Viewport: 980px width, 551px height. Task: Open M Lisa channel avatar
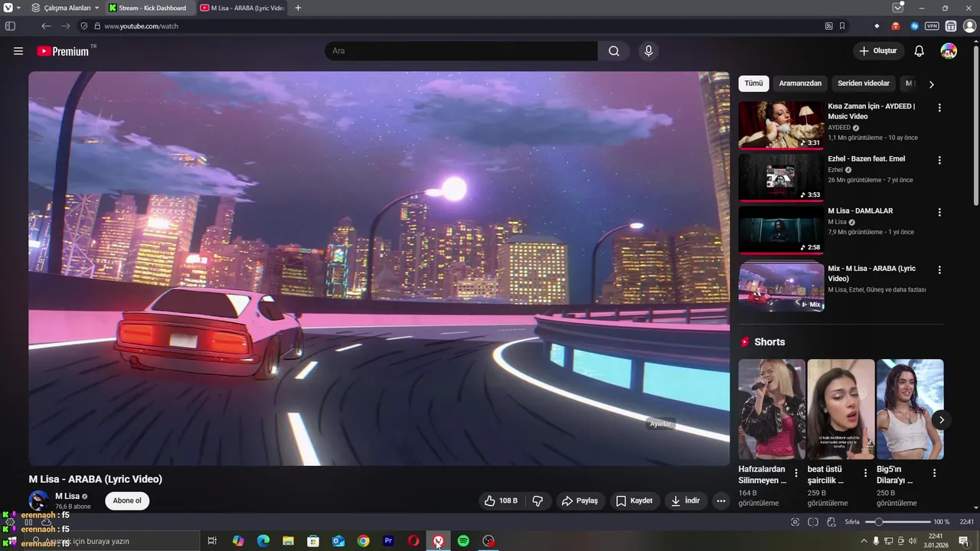(x=38, y=501)
